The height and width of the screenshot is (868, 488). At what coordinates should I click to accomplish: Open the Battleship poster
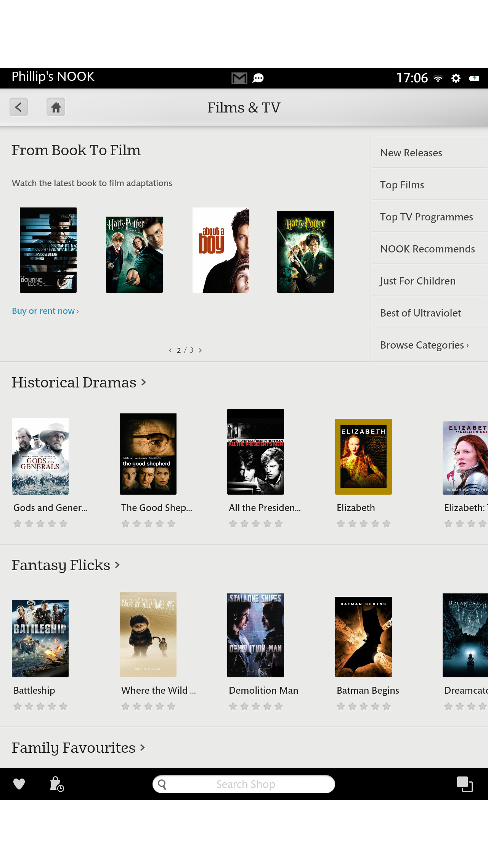point(40,639)
